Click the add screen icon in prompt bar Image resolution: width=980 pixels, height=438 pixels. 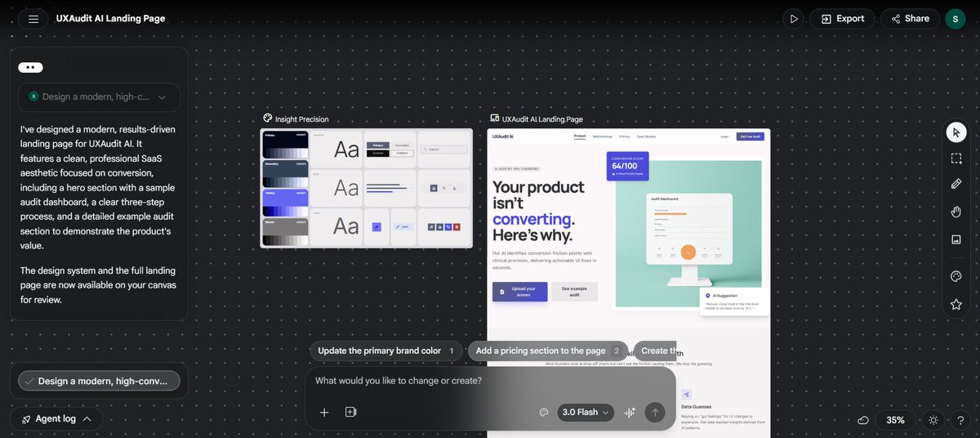(x=350, y=413)
